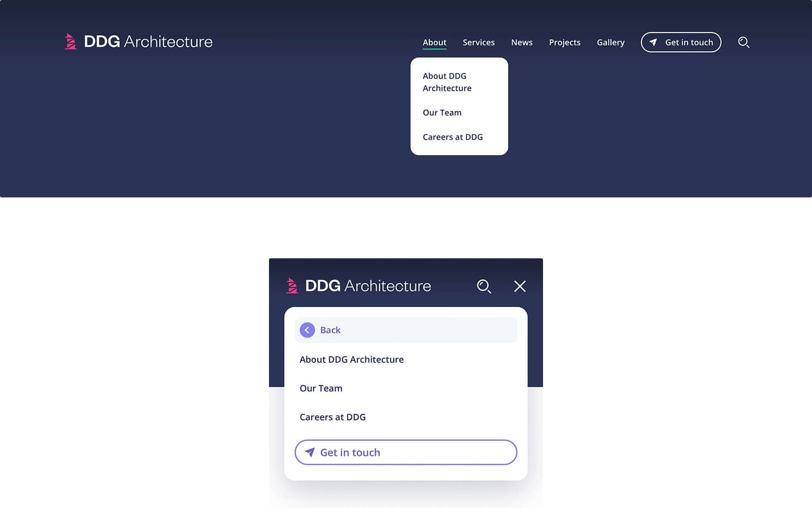Screen dimensions: 812x508
Task: Open Careers at DDG in mobile menu
Action: 332,417
